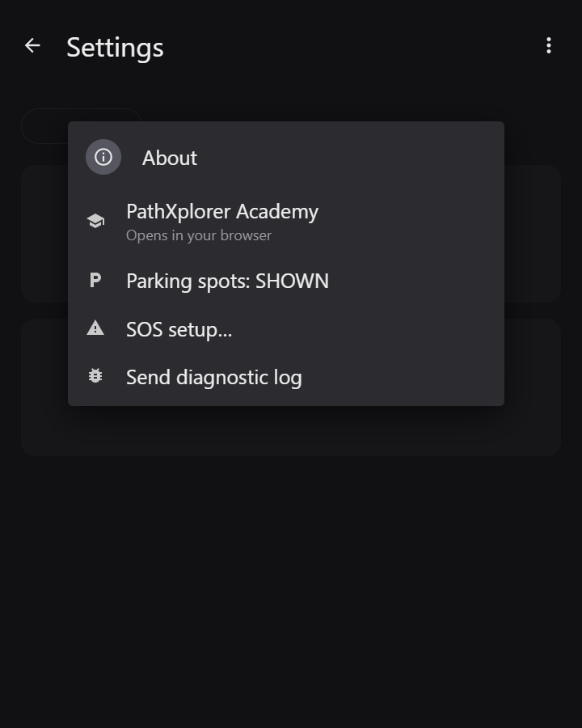
Task: Open the SOS setup… entry
Action: [286, 329]
